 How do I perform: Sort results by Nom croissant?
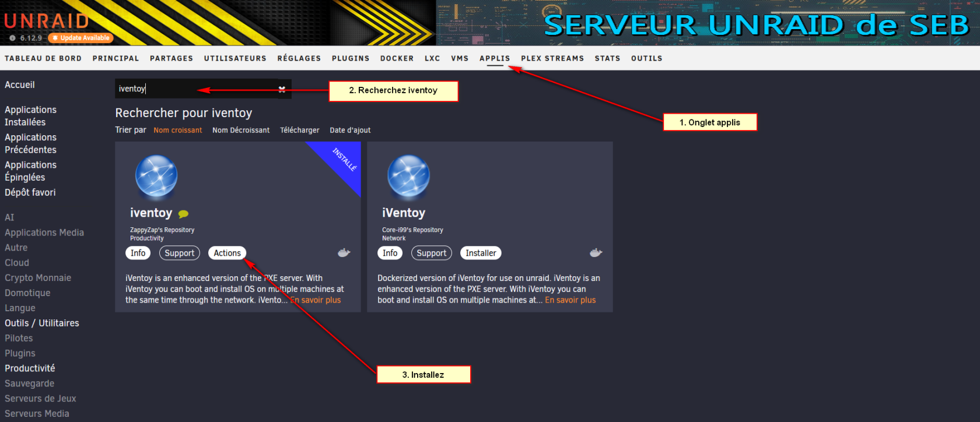coord(178,130)
